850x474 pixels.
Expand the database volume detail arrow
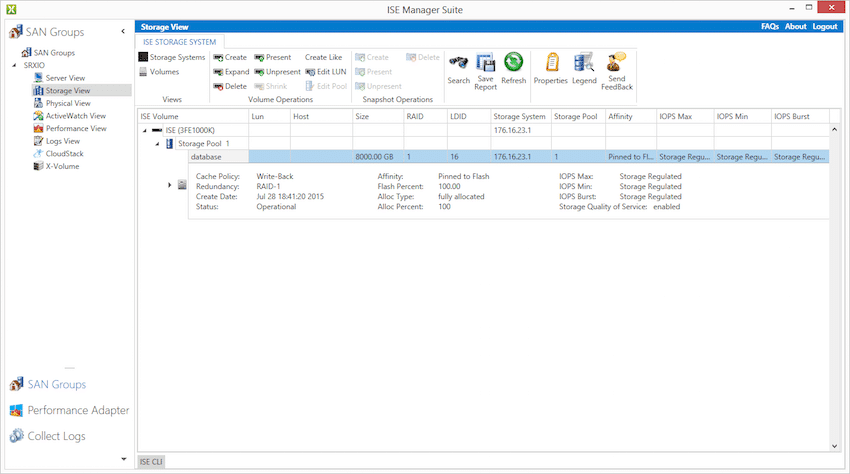(x=170, y=185)
